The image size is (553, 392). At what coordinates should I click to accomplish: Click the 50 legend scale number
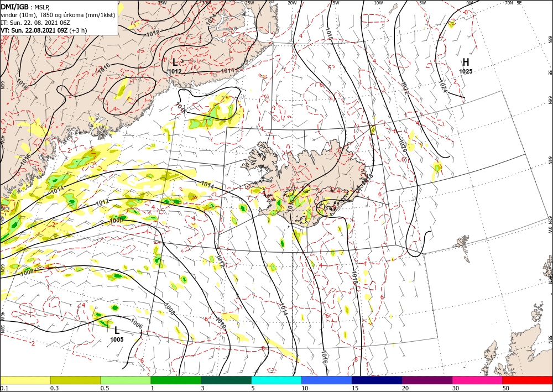pyautogui.click(x=505, y=388)
